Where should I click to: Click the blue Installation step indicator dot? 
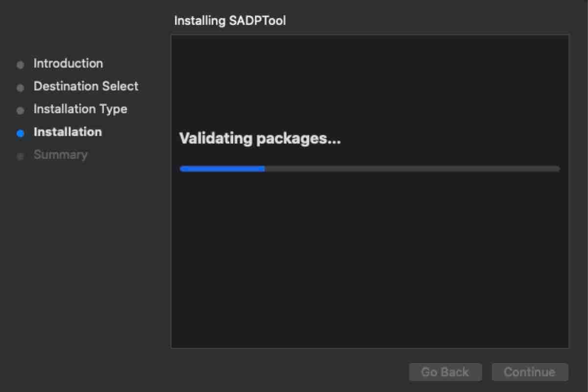(21, 133)
